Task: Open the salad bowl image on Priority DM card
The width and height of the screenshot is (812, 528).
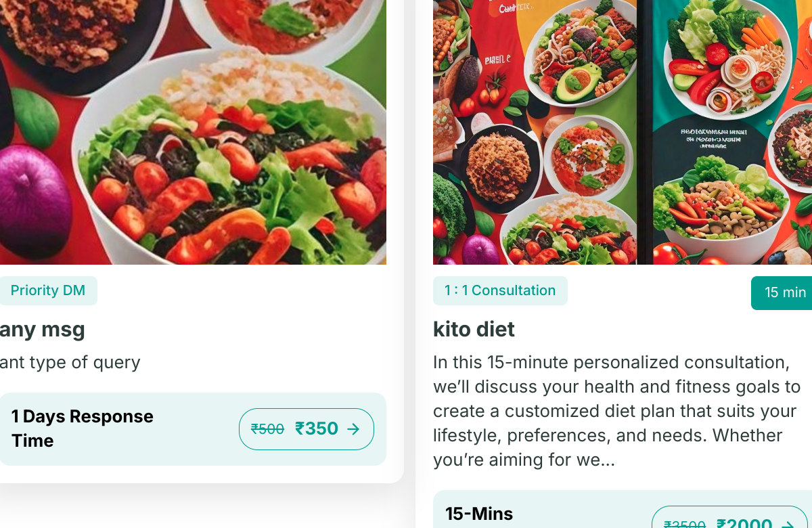Action: click(x=193, y=132)
